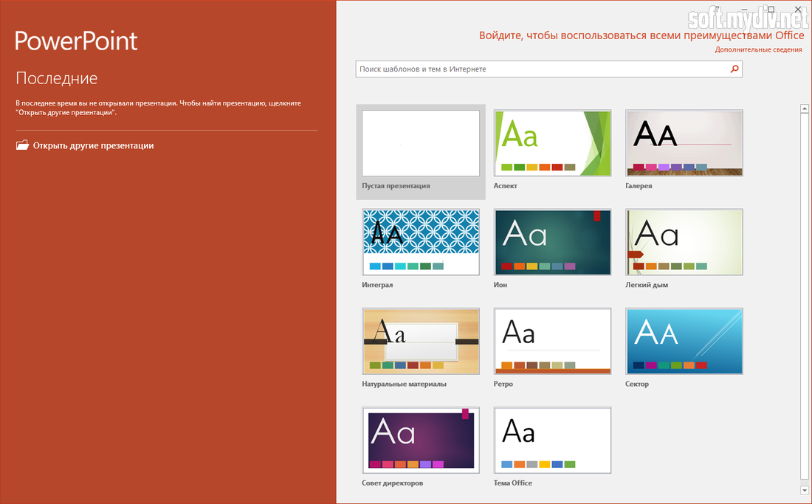
Task: Click the Сектор label text
Action: [637, 384]
